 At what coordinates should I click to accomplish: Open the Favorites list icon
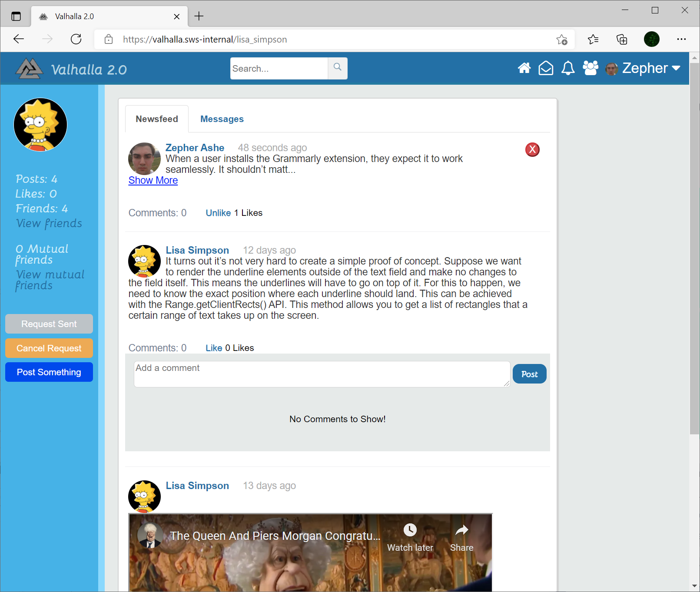593,40
